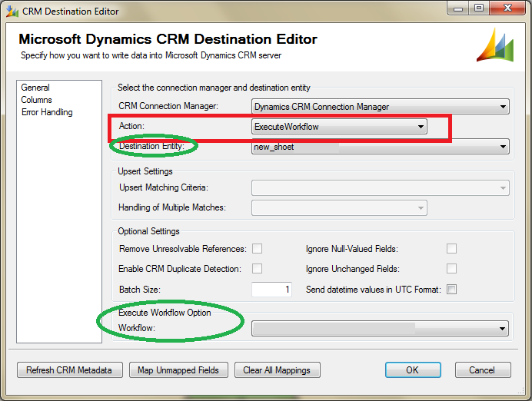
Task: Toggle Send datetime values in UTC Format
Action: [x=451, y=289]
